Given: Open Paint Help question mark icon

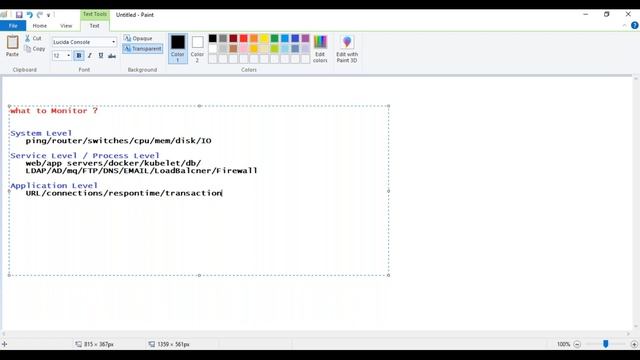Looking at the screenshot, I should coord(635,25).
